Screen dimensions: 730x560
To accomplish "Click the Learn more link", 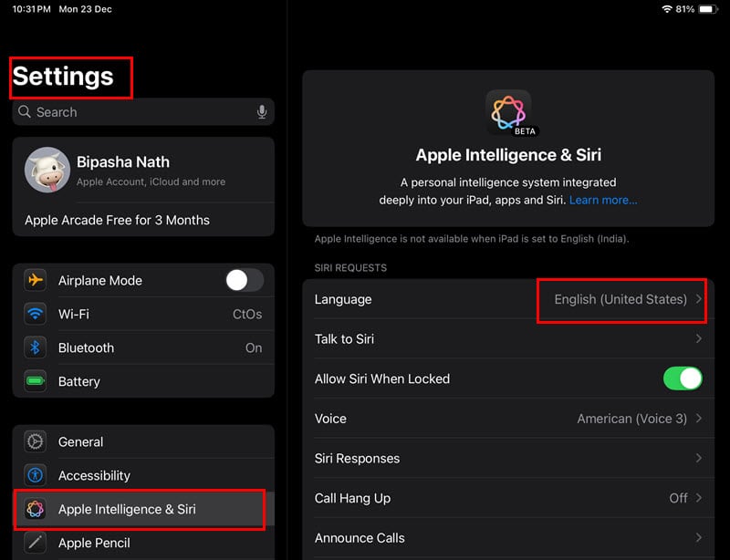I will [x=603, y=200].
